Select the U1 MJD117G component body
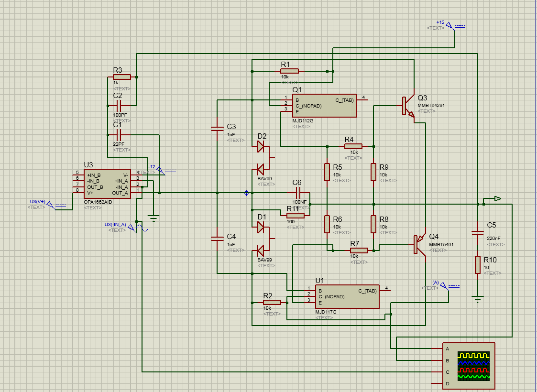Screen dimensions: 537x392 pos(347,296)
